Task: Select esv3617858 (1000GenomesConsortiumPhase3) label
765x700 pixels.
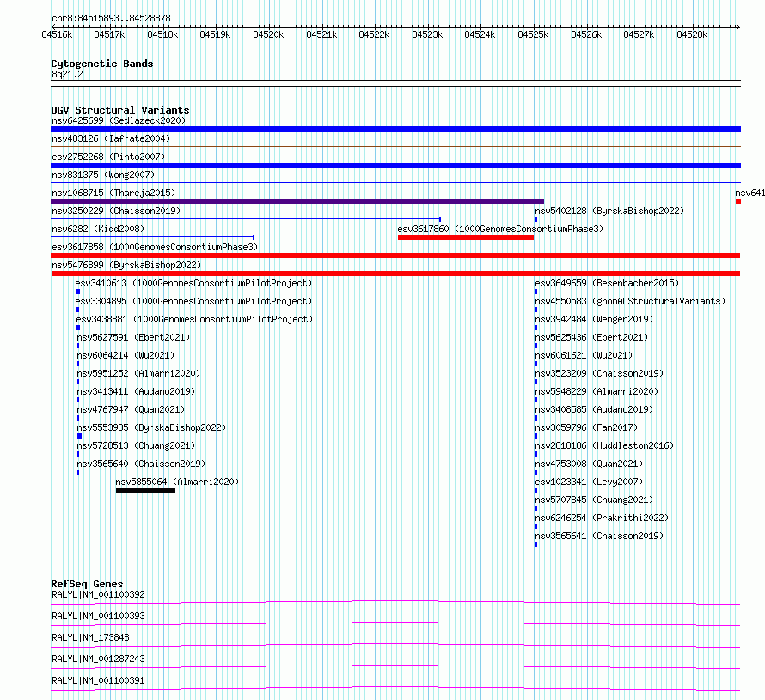Action: point(155,247)
